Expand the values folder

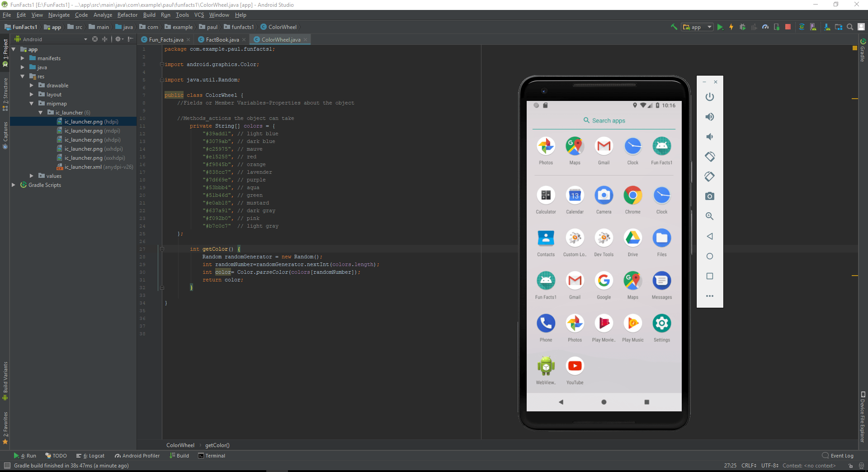coord(32,176)
